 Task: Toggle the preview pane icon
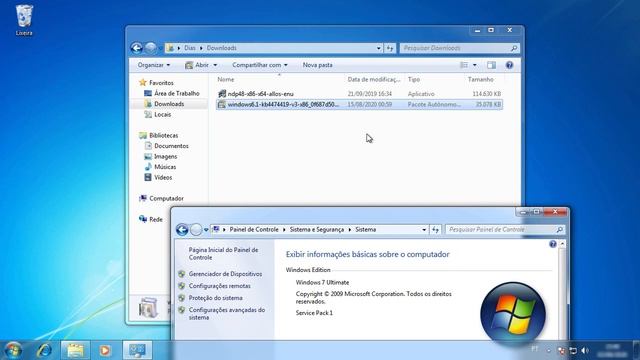[491, 65]
